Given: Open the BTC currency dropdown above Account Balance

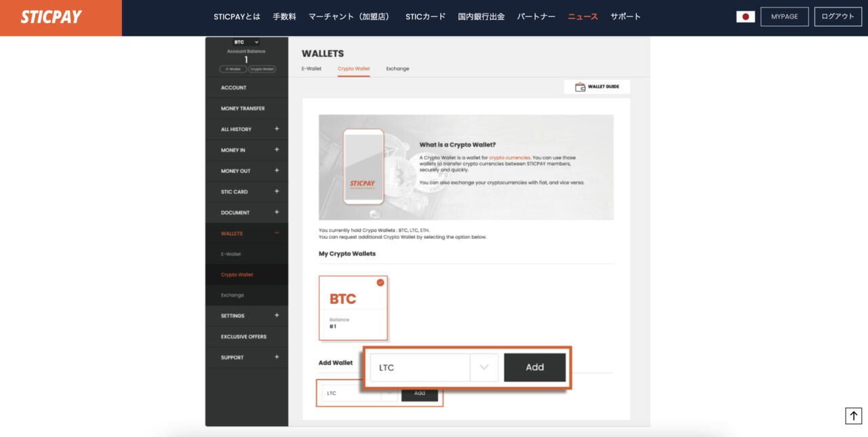Looking at the screenshot, I should click(x=246, y=42).
